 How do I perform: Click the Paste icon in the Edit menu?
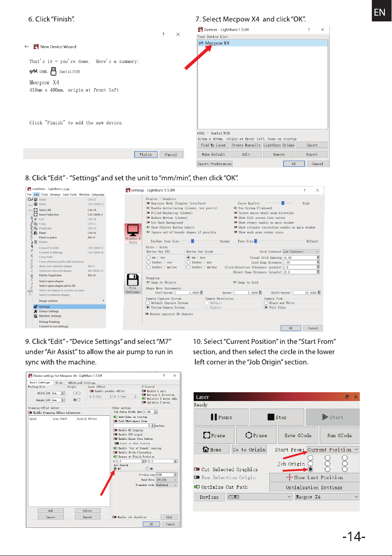pos(36,233)
